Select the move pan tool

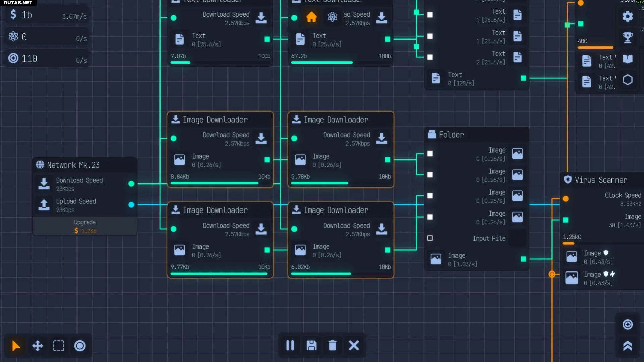[x=37, y=346]
